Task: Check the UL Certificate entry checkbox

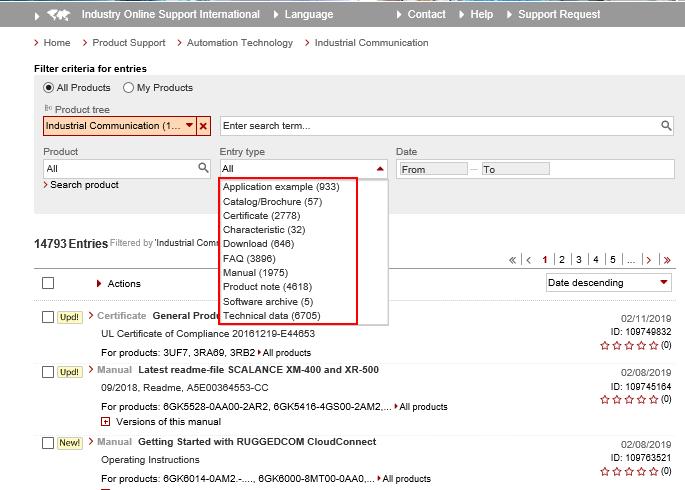Action: 48,317
